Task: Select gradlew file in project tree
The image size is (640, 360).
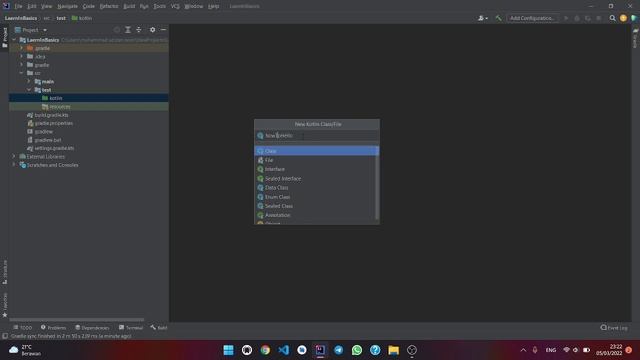Action: click(x=43, y=131)
